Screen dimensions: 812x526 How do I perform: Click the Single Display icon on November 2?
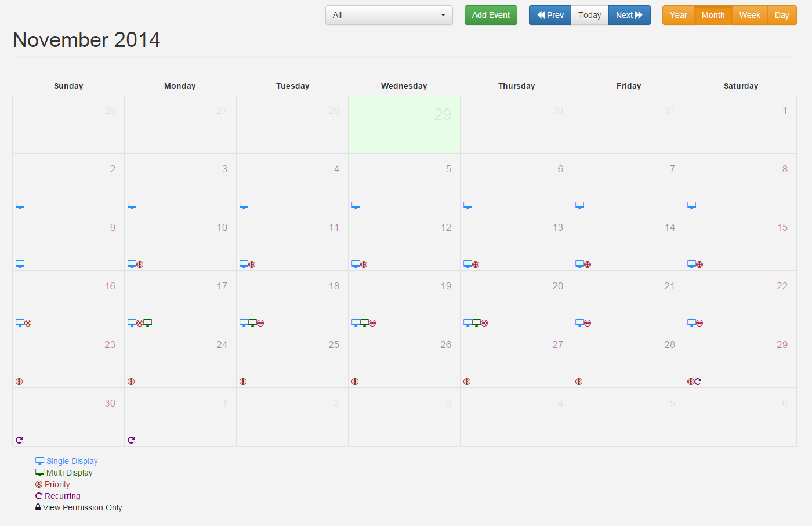coord(20,205)
